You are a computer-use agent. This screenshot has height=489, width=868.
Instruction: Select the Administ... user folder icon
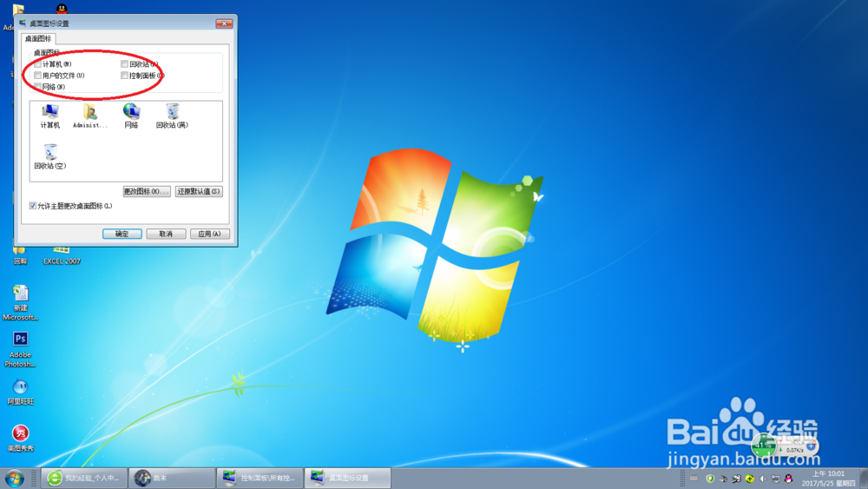click(x=89, y=116)
